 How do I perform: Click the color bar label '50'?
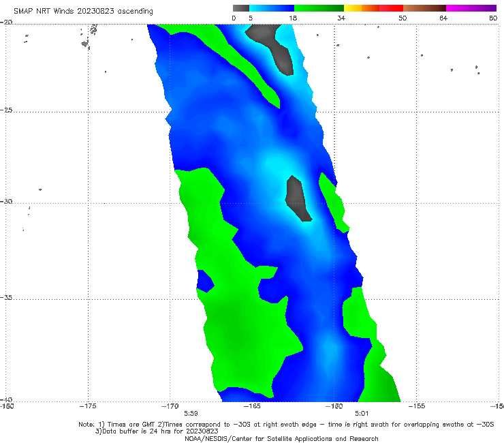pos(403,18)
